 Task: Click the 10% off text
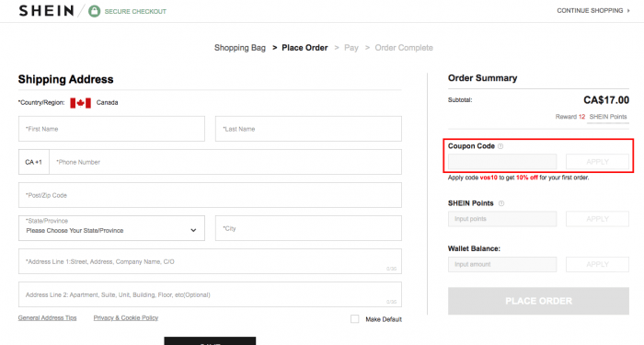(527, 178)
